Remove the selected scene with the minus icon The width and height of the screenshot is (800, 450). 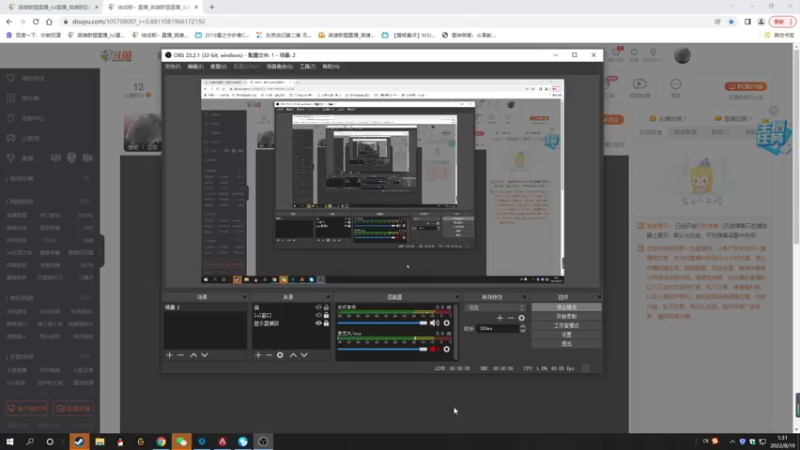coord(181,355)
